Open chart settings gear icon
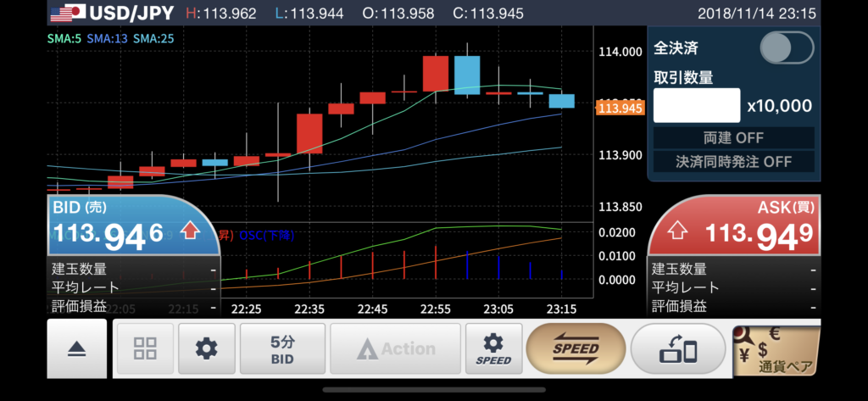 (x=206, y=348)
